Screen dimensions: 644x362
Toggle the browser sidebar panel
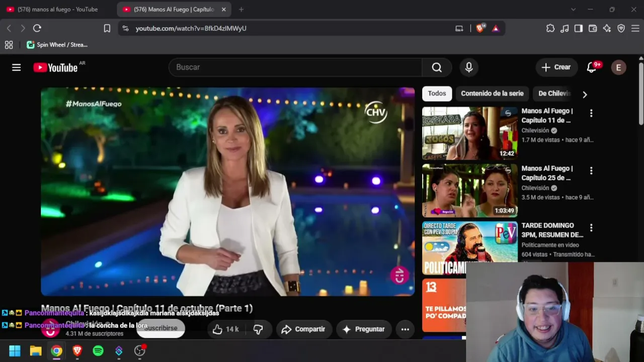pos(579,29)
